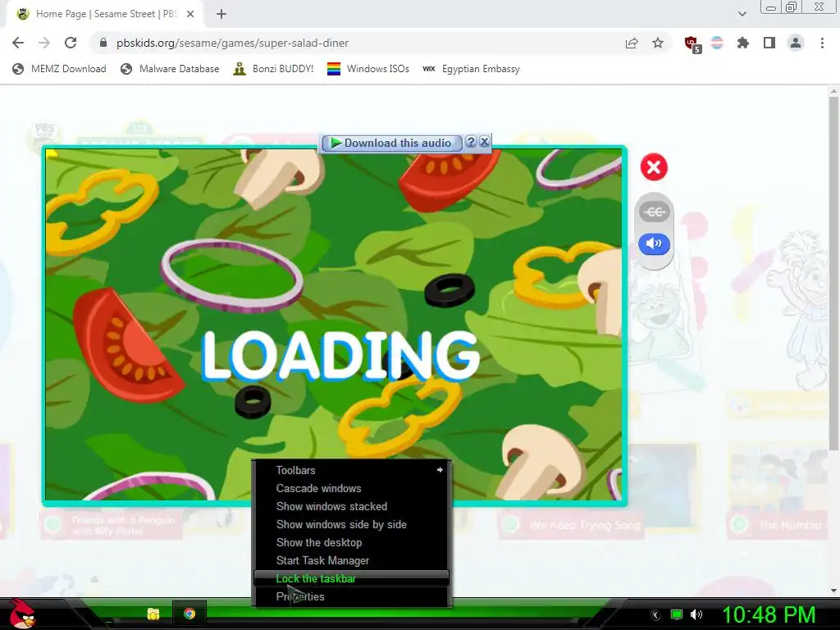Close the Sesame Street tab
This screenshot has width=840, height=630.
coord(190,15)
